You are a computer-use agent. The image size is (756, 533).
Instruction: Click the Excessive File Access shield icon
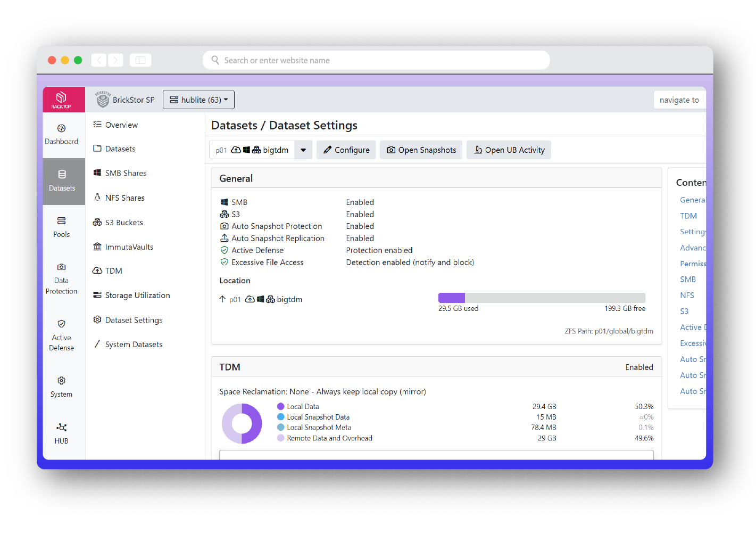(x=224, y=262)
